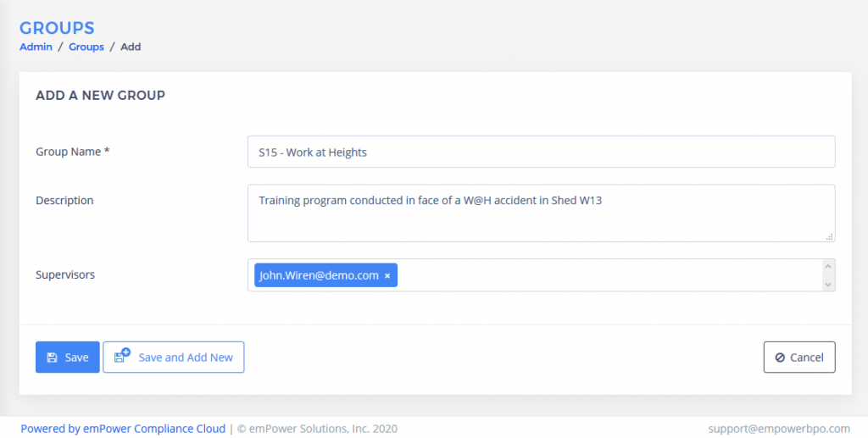Click the Add breadcrumb item
Viewport: 868px width, 438px height.
coord(131,47)
